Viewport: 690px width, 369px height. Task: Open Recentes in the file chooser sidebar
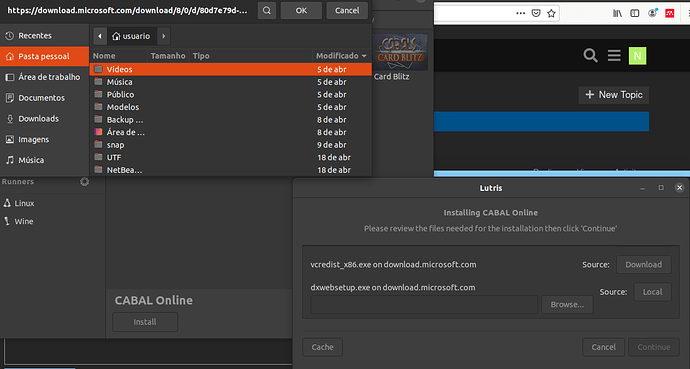pyautogui.click(x=44, y=36)
